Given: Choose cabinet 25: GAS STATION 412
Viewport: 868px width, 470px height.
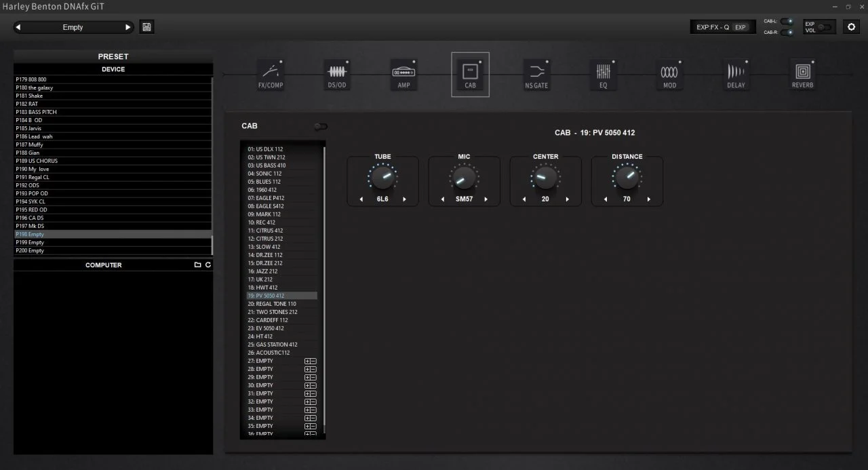Looking at the screenshot, I should pos(281,345).
